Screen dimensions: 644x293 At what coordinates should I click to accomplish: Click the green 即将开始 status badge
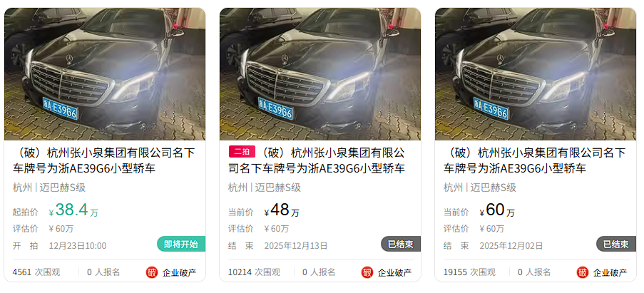(x=181, y=244)
